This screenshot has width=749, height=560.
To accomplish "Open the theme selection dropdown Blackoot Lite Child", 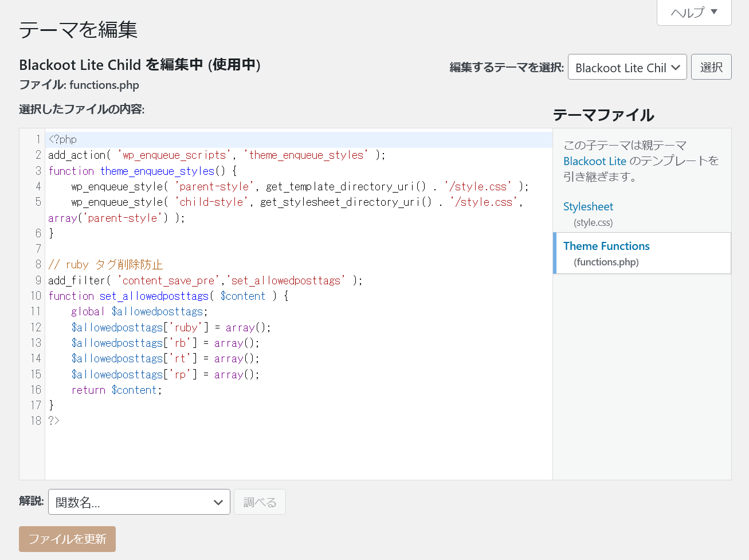I will click(x=627, y=67).
